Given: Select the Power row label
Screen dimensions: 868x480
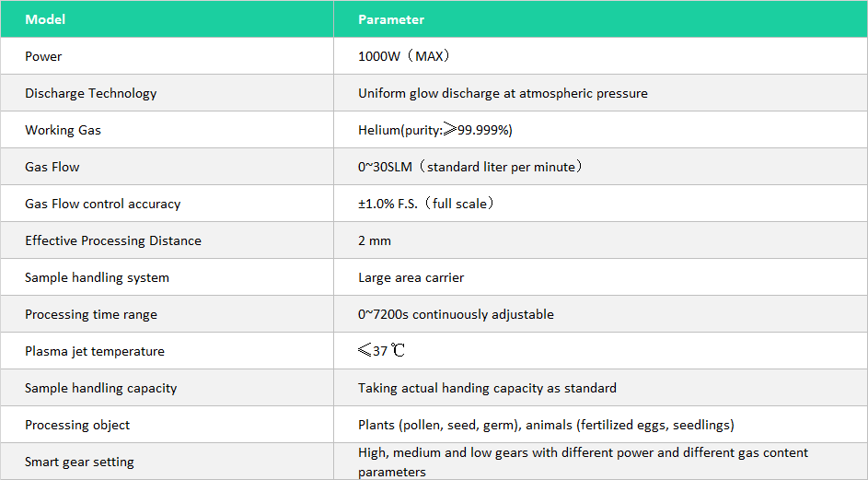Looking at the screenshot, I should (43, 56).
